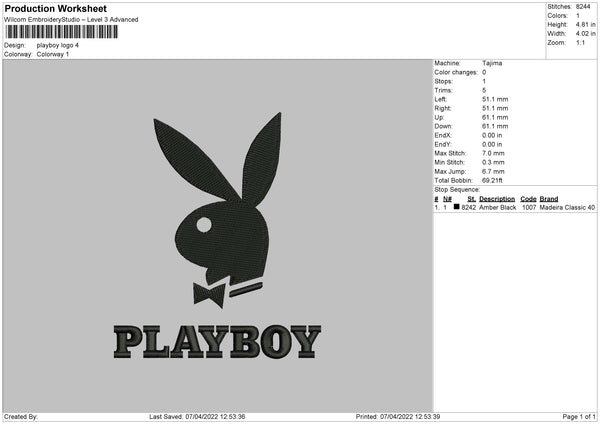Click height value '4.81 in'

click(x=585, y=24)
